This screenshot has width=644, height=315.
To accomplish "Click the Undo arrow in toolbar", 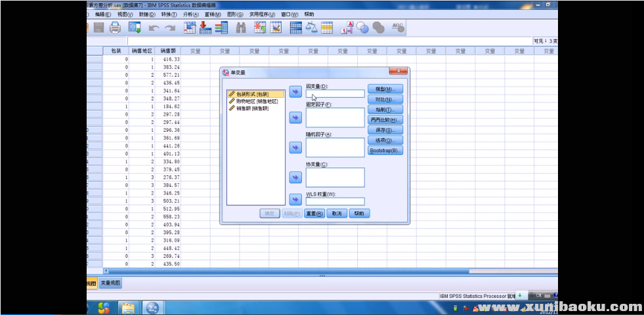I will tap(154, 28).
